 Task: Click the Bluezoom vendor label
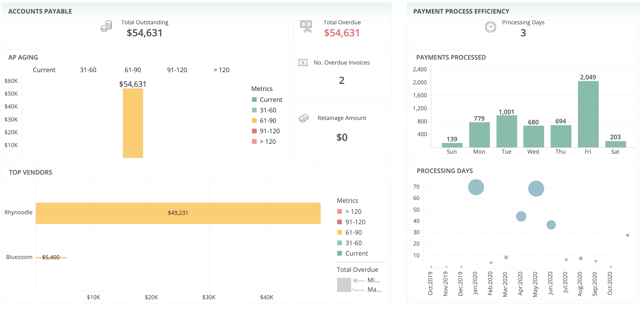[x=19, y=257]
